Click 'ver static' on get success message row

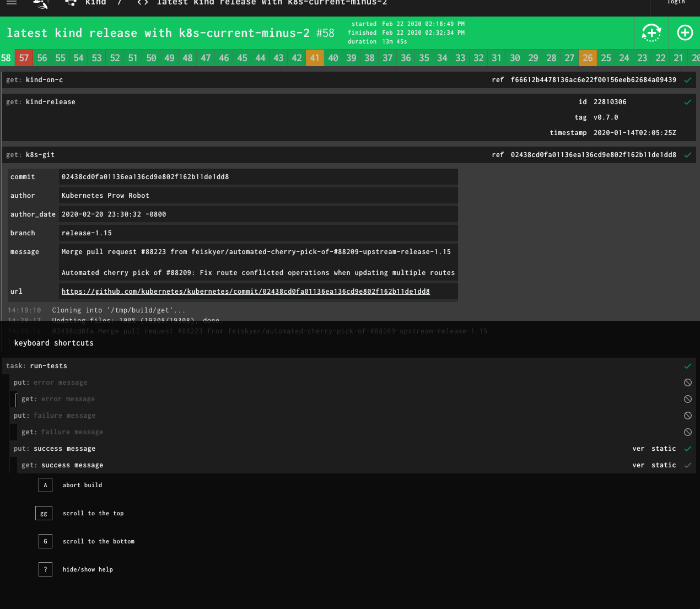[654, 465]
